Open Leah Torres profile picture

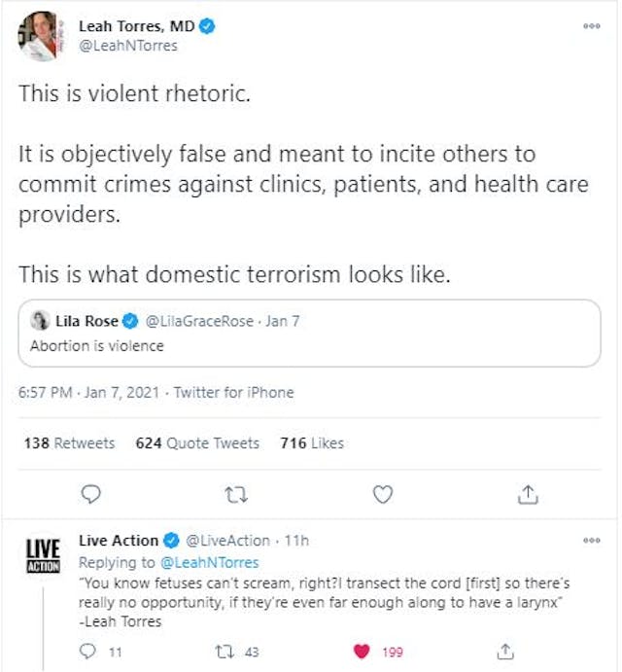39,36
